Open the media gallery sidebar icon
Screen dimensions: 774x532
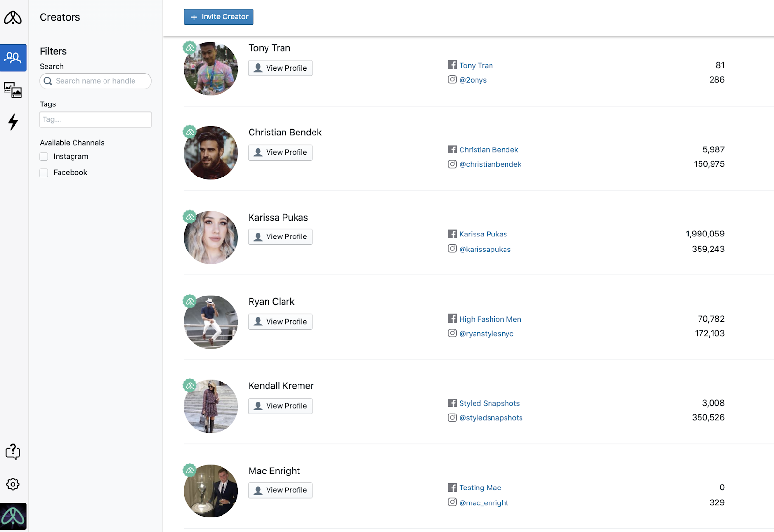pos(13,90)
